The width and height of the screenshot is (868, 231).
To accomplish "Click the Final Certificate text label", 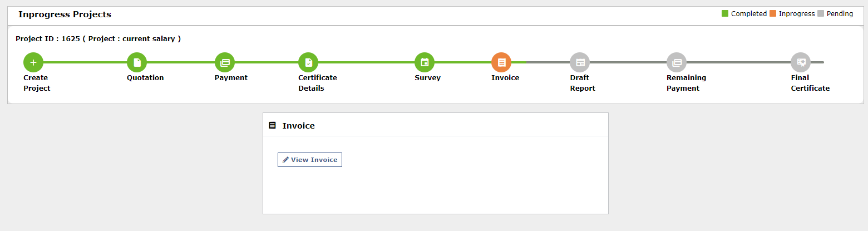I will click(810, 83).
